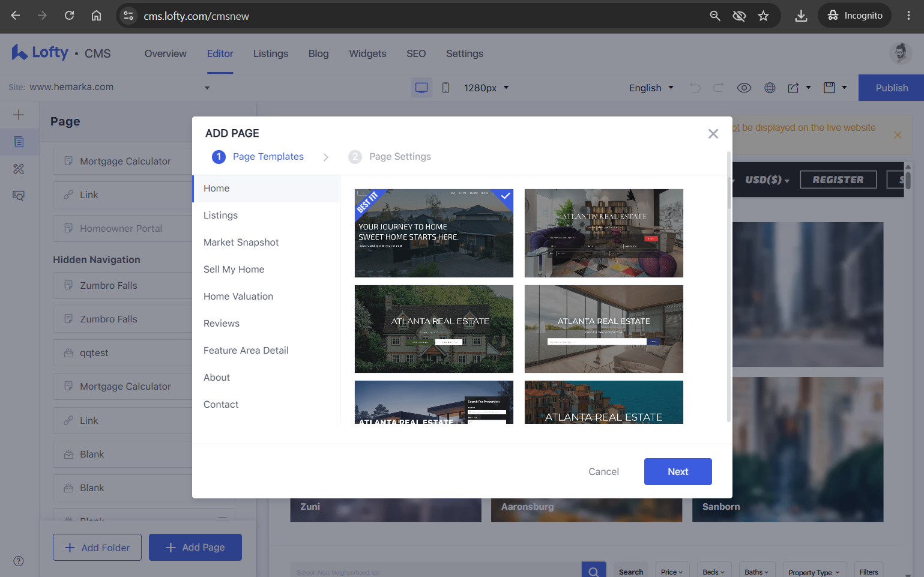The height and width of the screenshot is (577, 924).
Task: Switch to mobile device preview
Action: tap(445, 88)
